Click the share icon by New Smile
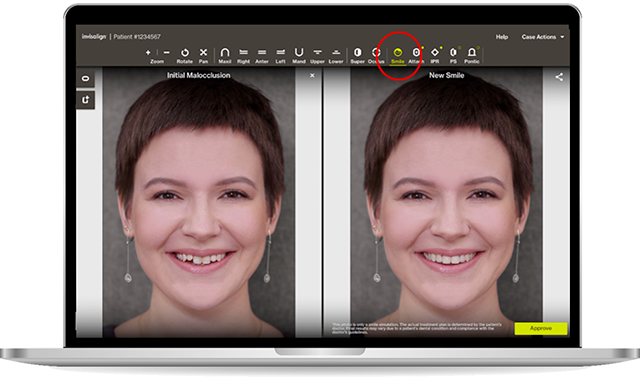This screenshot has width=640, height=380. coord(559,77)
